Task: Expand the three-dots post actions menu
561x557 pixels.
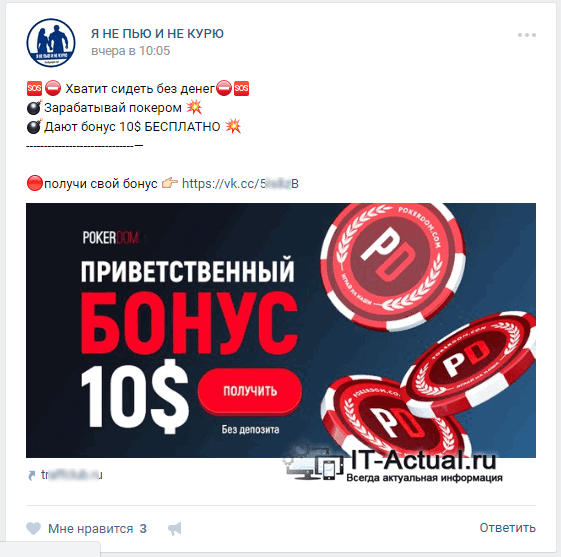Action: tap(527, 35)
